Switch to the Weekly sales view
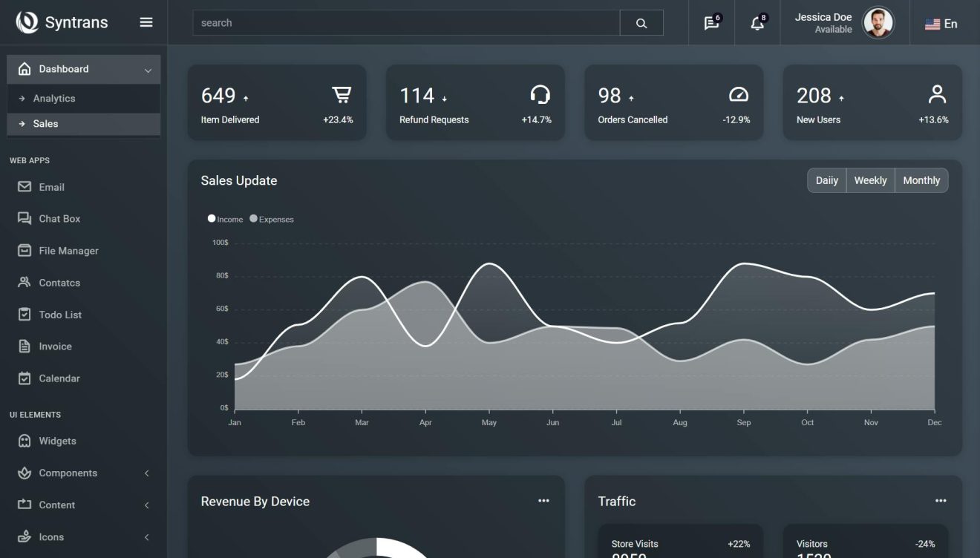980x558 pixels. [869, 180]
